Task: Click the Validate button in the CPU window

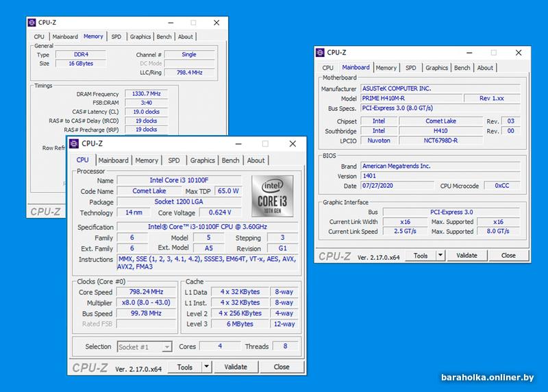Action: (236, 367)
